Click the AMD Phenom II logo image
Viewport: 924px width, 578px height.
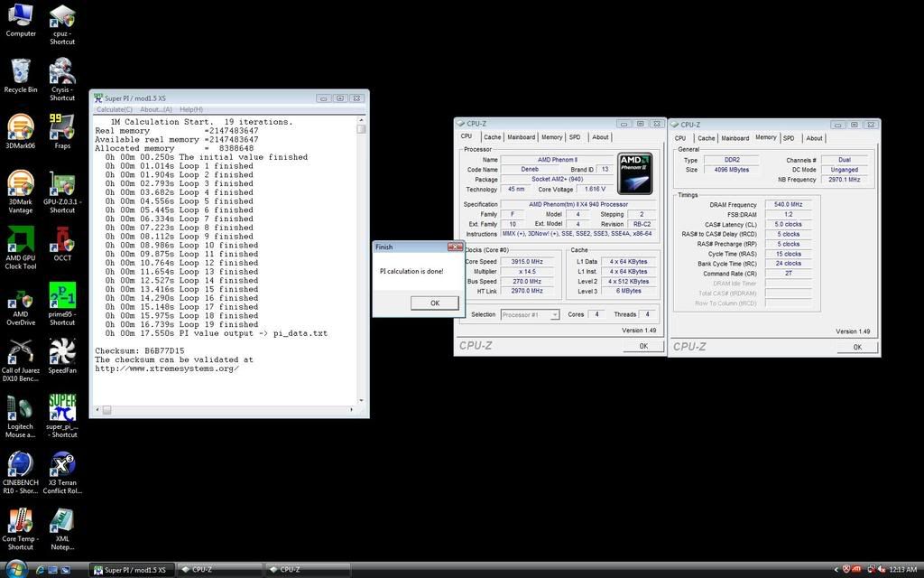(634, 173)
